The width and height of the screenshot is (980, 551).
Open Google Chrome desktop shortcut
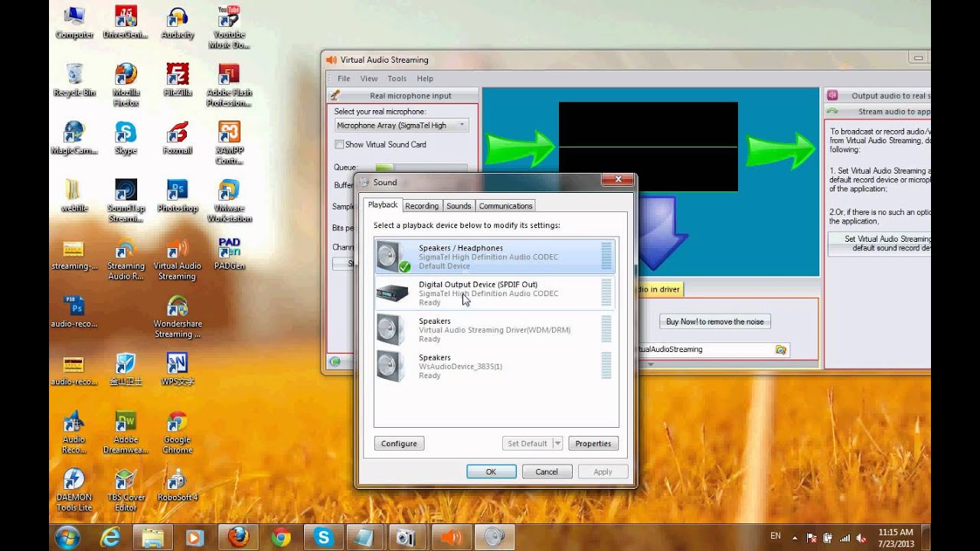point(178,432)
